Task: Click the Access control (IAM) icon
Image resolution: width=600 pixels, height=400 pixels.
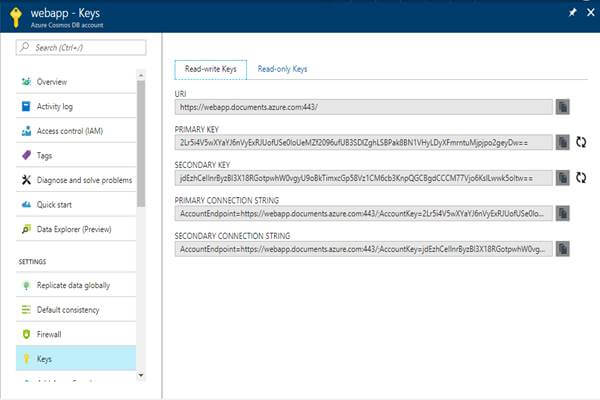Action: coord(26,131)
